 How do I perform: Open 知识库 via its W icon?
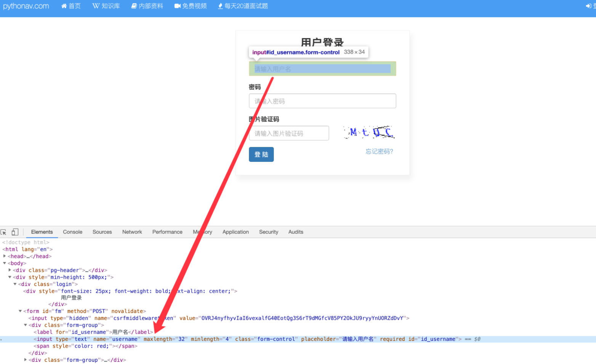[96, 6]
